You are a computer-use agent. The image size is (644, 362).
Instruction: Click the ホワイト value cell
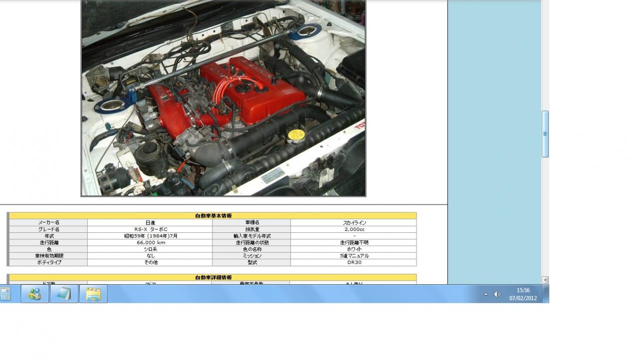[x=354, y=249]
